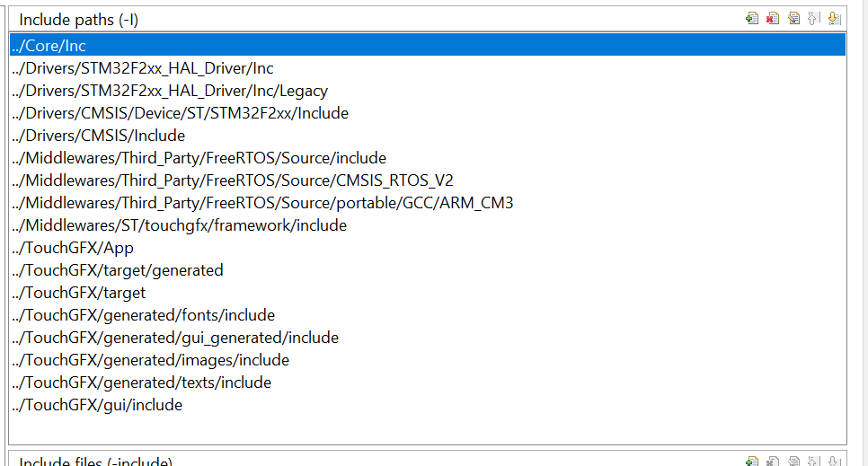The image size is (868, 466).
Task: Click the Include files edit icon
Action: [x=793, y=461]
